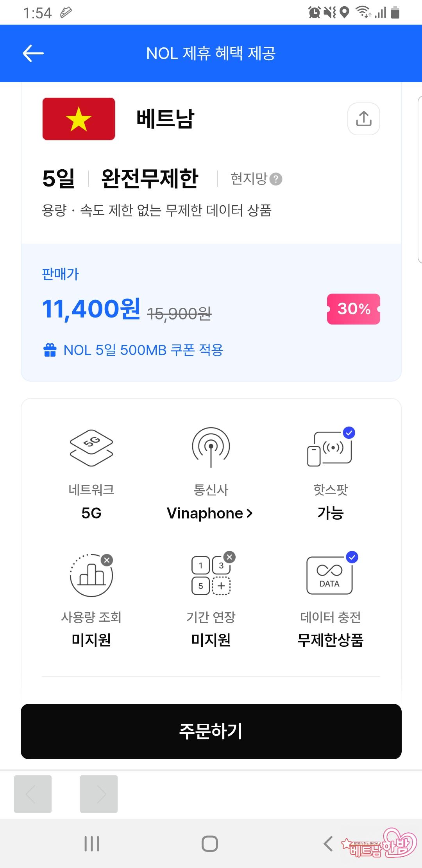
Task: Tap the 사용량 조회 bar chart icon
Action: tap(91, 575)
